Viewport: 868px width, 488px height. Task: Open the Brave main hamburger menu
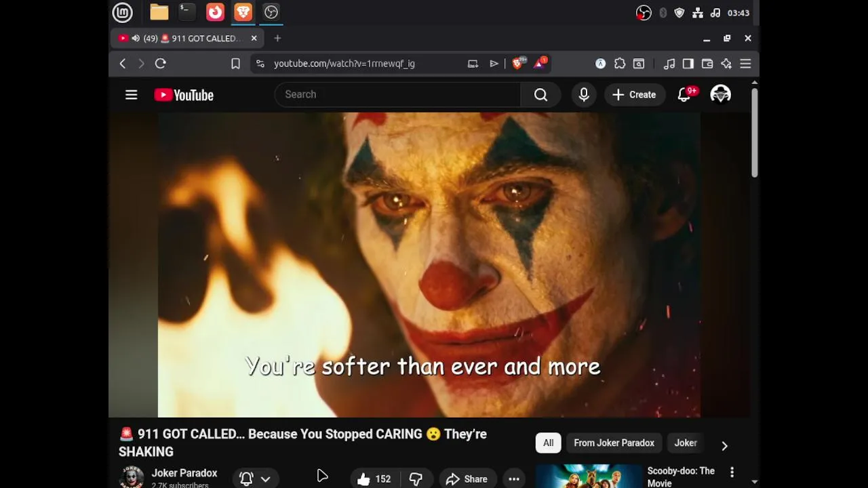point(745,64)
